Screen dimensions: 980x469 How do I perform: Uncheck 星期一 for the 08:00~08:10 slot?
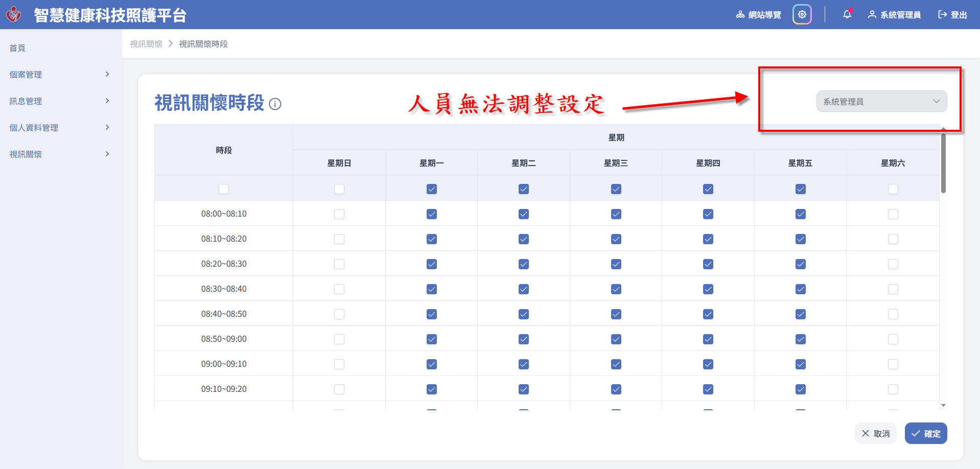pos(432,214)
